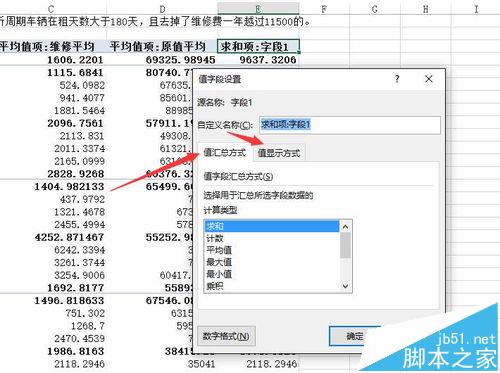
Task: Click the calculation list scrollbar thumb
Action: pyautogui.click(x=345, y=245)
